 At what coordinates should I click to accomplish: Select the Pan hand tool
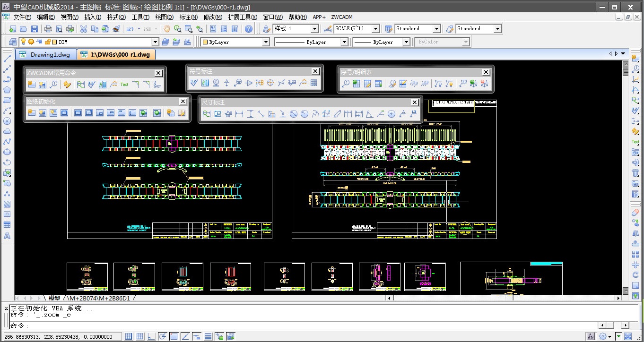point(166,29)
